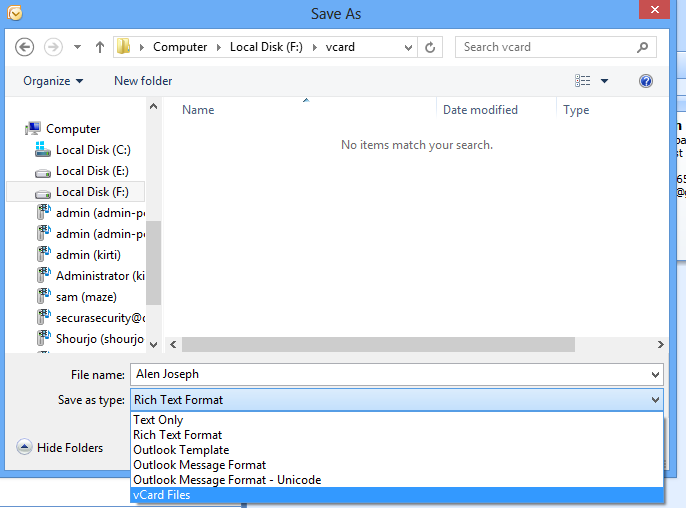Open more view options dropdown arrow
This screenshot has width=686, height=508.
tap(604, 81)
